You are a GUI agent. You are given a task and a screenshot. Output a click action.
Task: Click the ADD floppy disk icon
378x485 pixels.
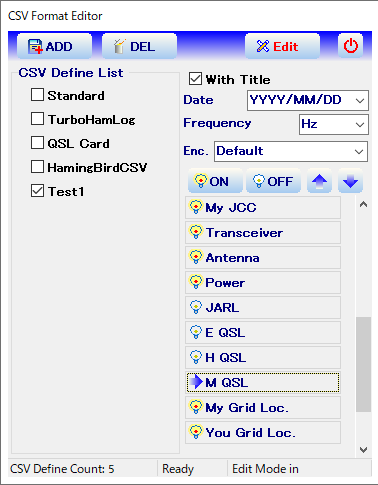[35, 46]
